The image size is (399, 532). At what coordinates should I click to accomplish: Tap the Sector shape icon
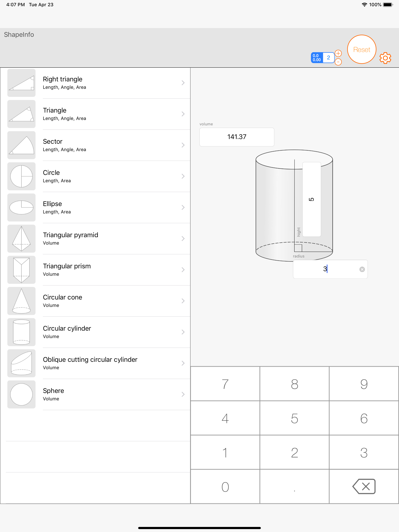(x=21, y=145)
